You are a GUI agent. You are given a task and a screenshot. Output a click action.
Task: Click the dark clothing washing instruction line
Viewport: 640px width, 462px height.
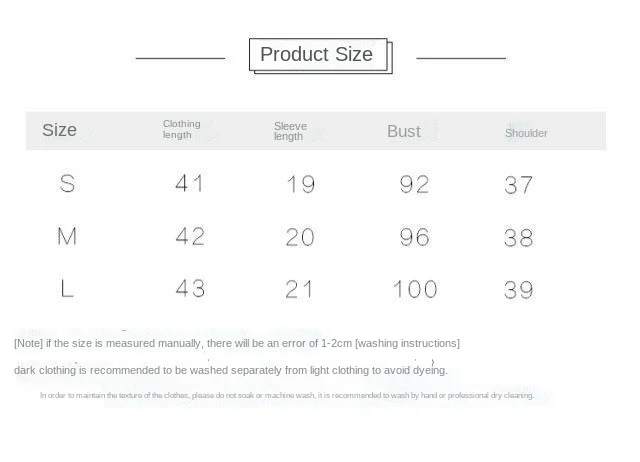coord(231,370)
